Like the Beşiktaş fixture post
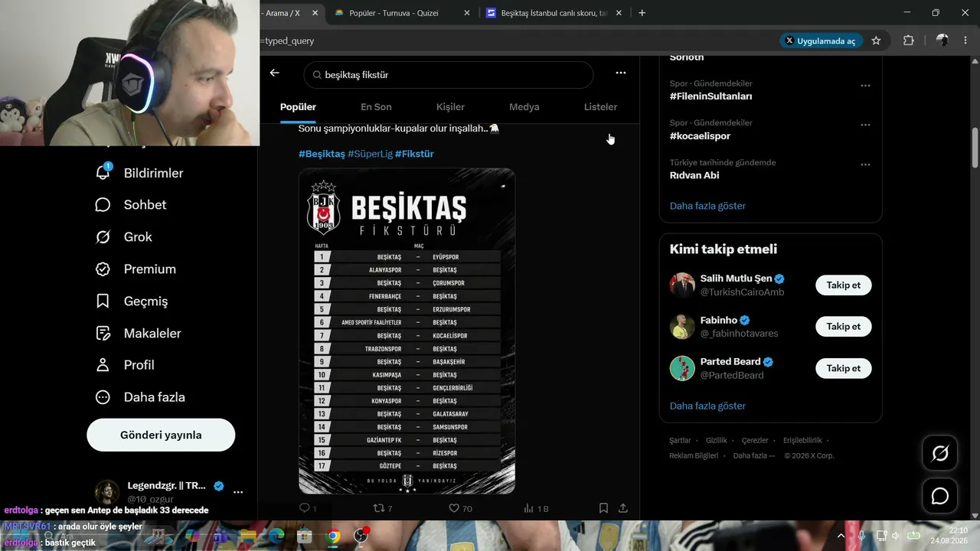 pos(460,508)
